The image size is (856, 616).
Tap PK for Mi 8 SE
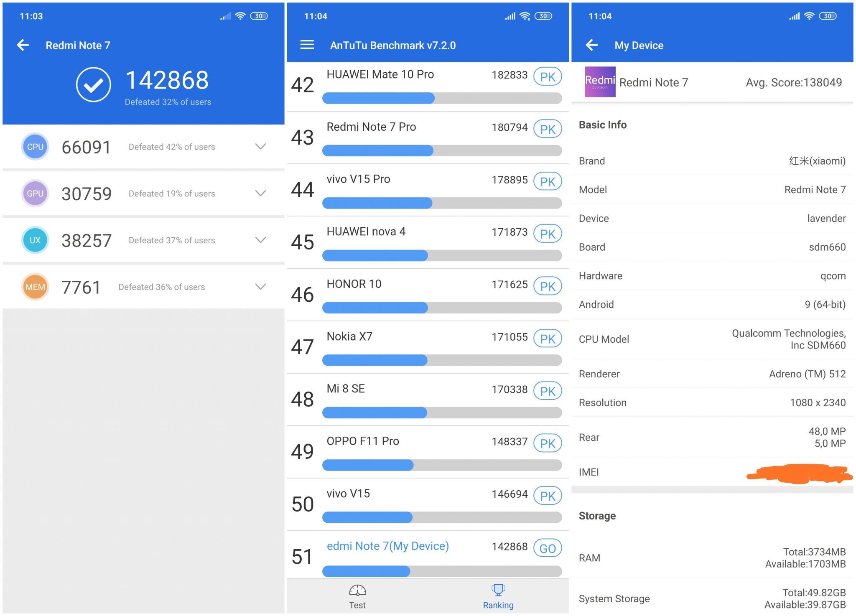(548, 391)
